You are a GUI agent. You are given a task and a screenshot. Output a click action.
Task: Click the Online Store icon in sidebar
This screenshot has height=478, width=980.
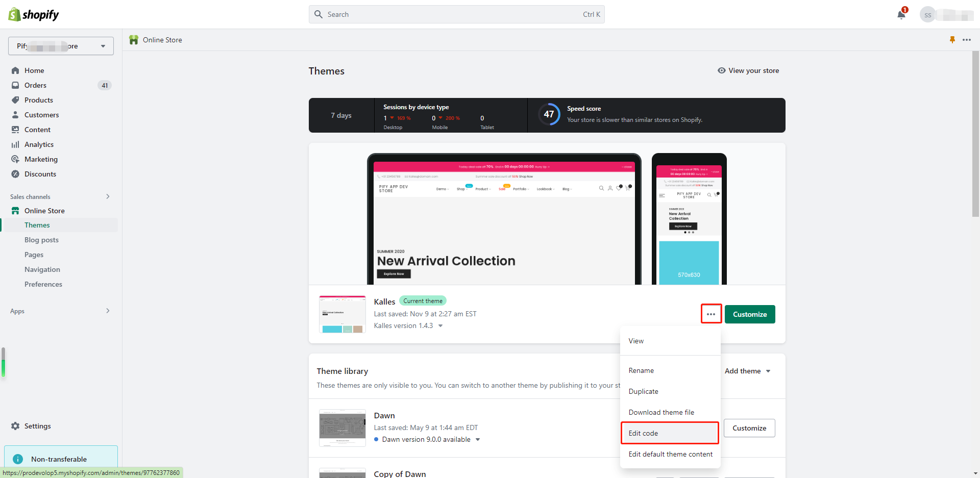pyautogui.click(x=15, y=211)
